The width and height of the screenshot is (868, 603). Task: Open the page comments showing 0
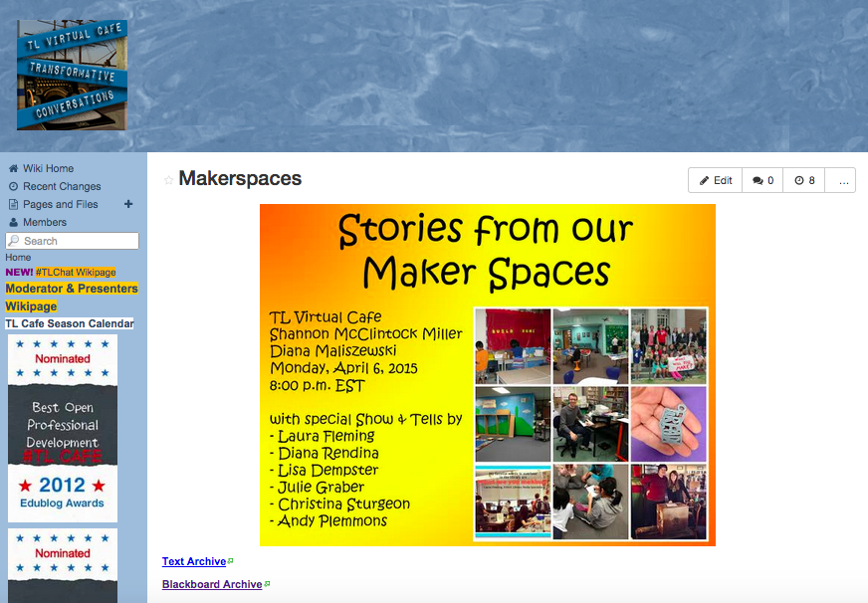pos(762,180)
